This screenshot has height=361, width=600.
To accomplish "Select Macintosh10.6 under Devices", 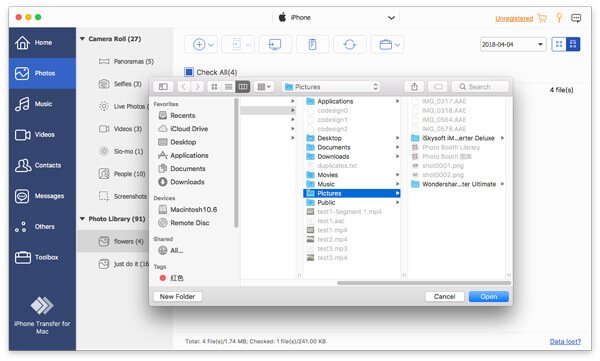I will (x=194, y=209).
